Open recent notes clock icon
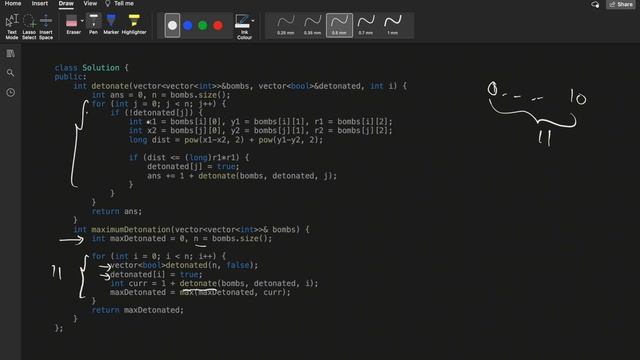640x360 pixels. point(11,93)
